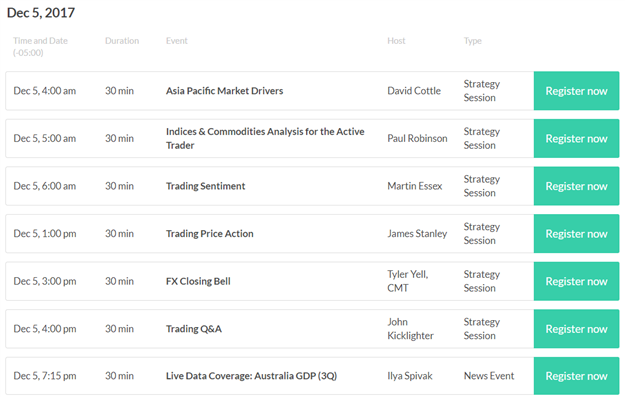Click the News Event type label
Image resolution: width=625 pixels, height=398 pixels.
pos(489,376)
